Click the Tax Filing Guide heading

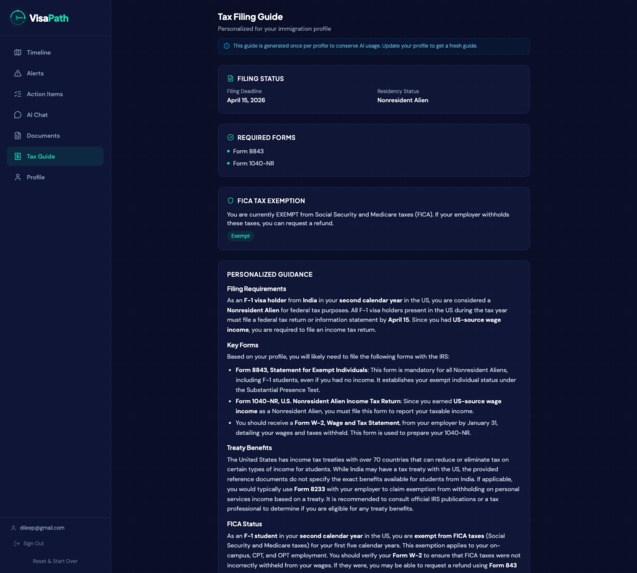pyautogui.click(x=250, y=17)
